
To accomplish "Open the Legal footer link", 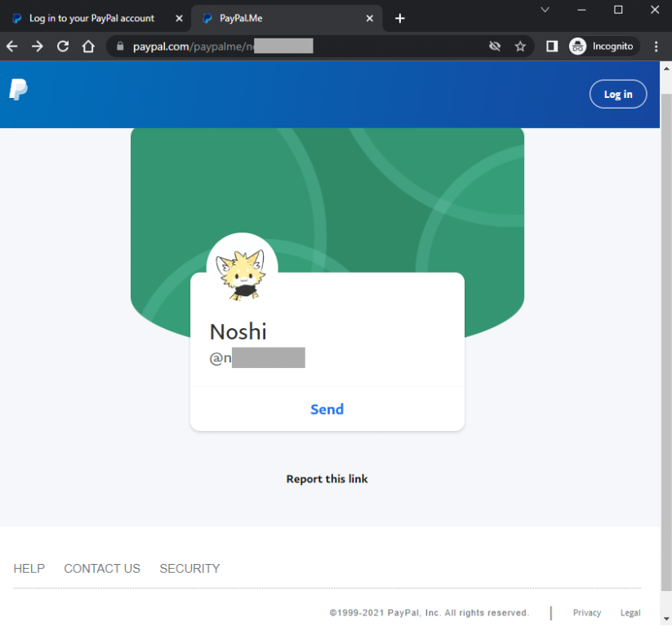I will coord(630,613).
